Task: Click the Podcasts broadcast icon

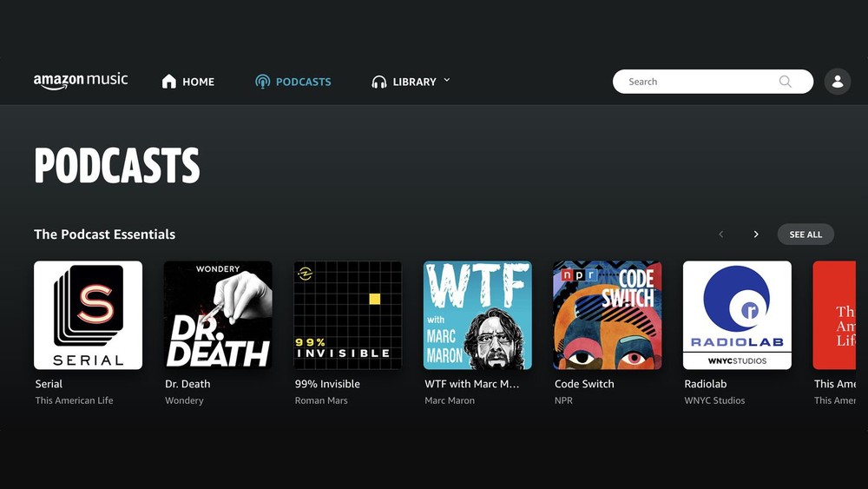Action: [262, 82]
